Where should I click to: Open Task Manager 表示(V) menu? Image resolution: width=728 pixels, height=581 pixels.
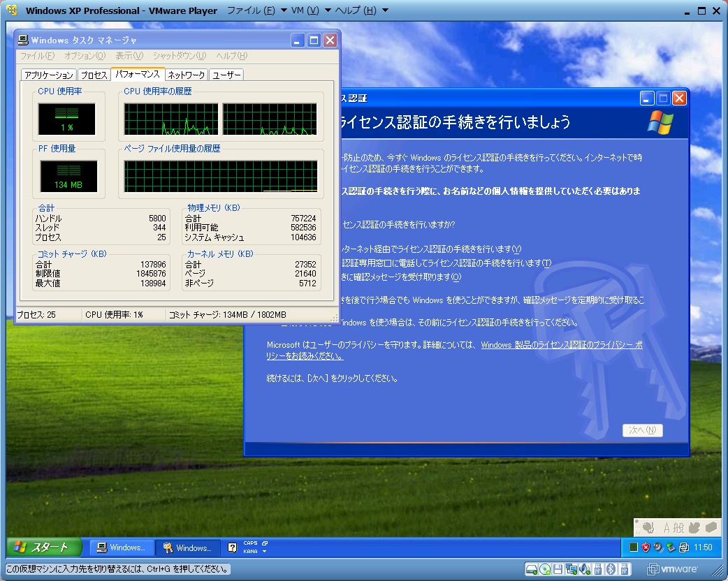click(x=129, y=56)
